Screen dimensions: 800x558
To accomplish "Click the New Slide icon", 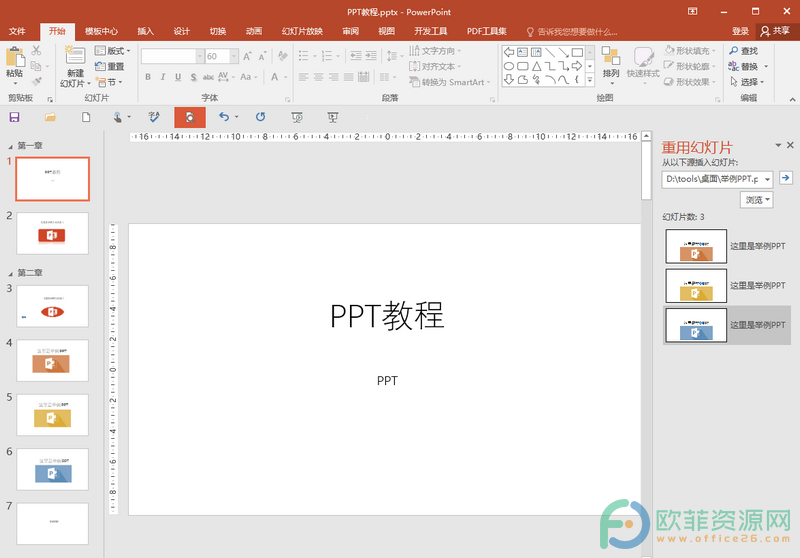I will [x=74, y=55].
